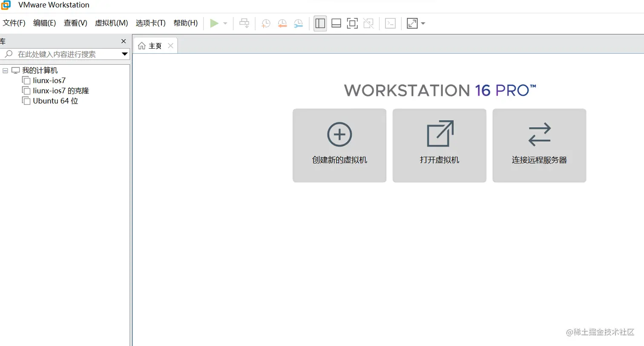
Task: Open the library search filter dropdown
Action: click(x=125, y=55)
